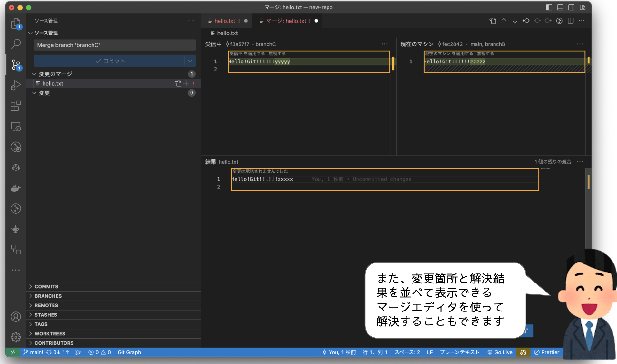Screen dimensions: 617x364
Task: Click the Prettier icon in status bar
Action: tap(547, 352)
